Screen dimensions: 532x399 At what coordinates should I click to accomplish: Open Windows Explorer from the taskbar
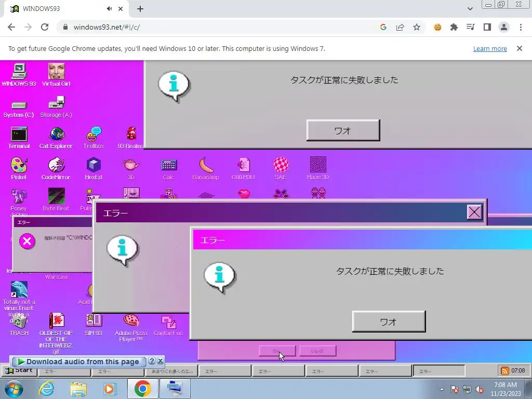click(x=78, y=389)
